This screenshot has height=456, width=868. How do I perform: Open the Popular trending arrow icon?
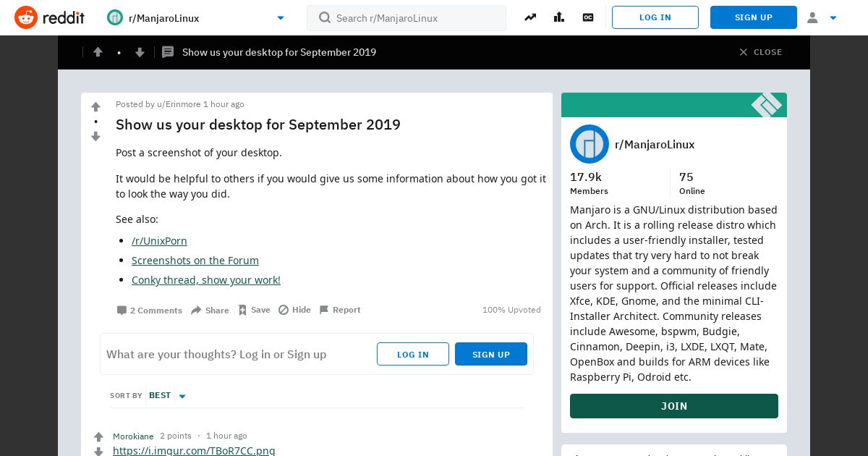point(530,17)
